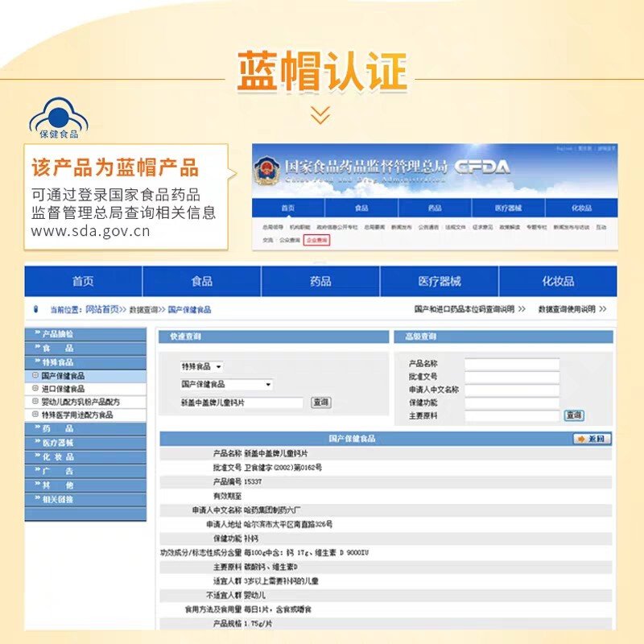Open the 化妆品 section in the sidebar
The height and width of the screenshot is (644, 644).
(x=85, y=457)
